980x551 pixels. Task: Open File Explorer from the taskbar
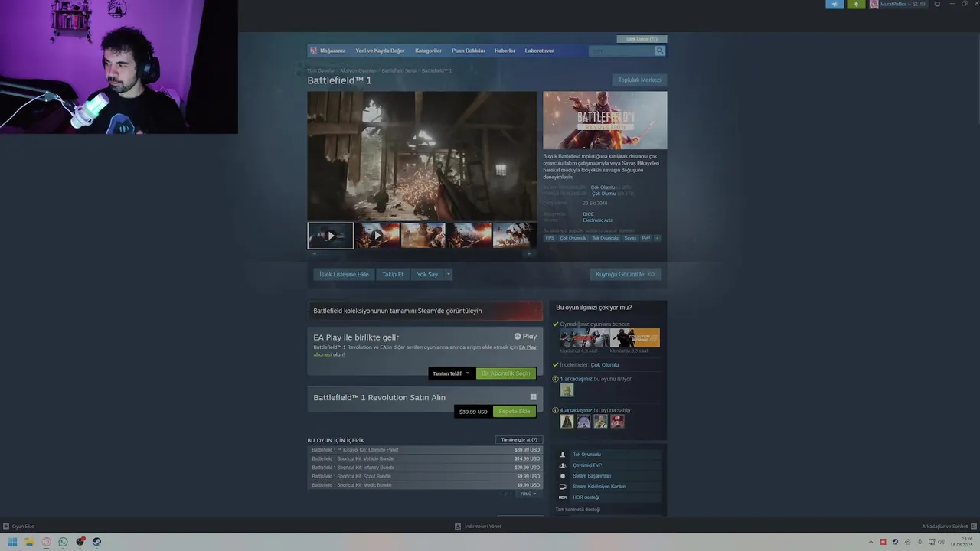29,542
